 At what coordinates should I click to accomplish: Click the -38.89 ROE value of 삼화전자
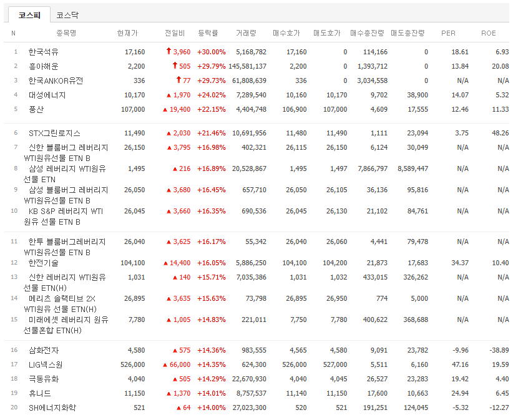pos(499,350)
